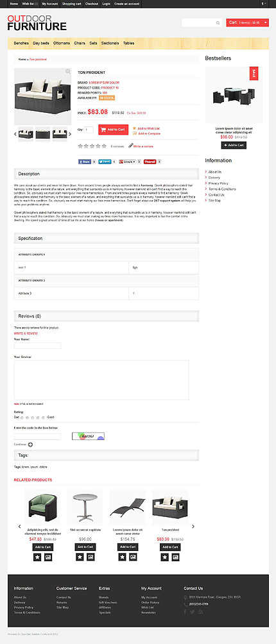Click the pencil Write a review icon

pyautogui.click(x=130, y=146)
